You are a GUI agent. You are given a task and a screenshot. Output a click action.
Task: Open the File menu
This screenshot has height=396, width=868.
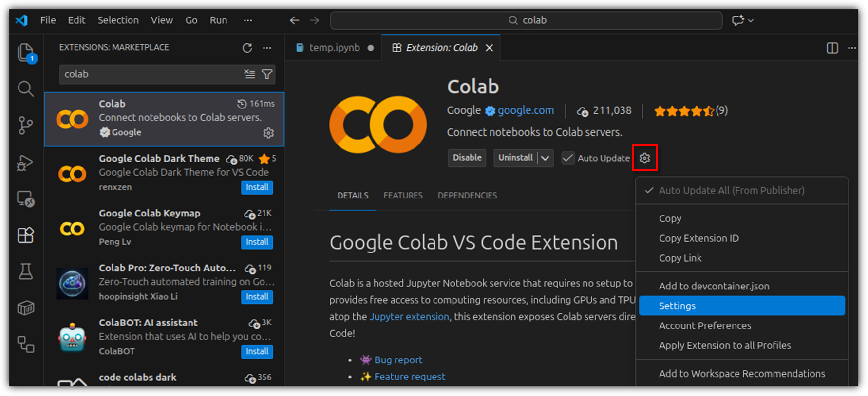click(x=48, y=20)
